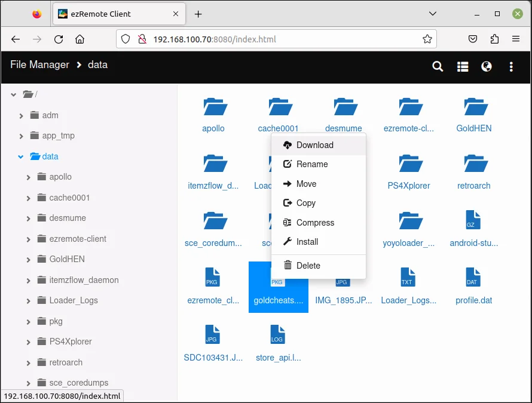The image size is (532, 403).
Task: Switch to list view using header icon
Action: [x=463, y=67]
